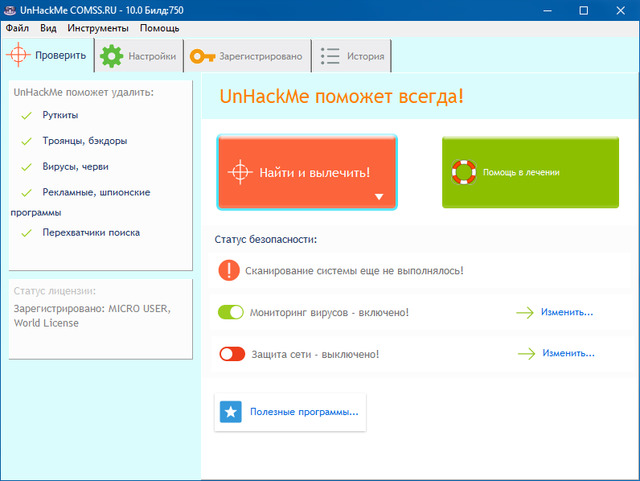Open the Инструменты menu
This screenshot has width=640, height=481.
[96, 28]
